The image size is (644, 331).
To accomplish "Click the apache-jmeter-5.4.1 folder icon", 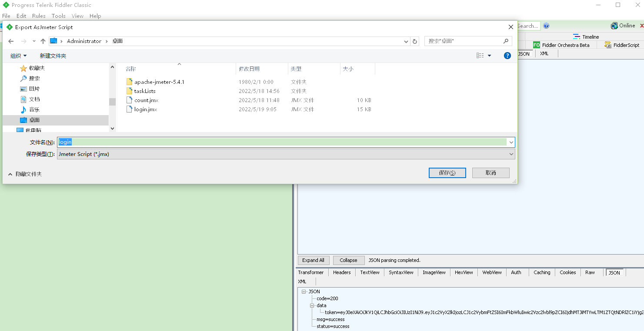I will click(129, 82).
